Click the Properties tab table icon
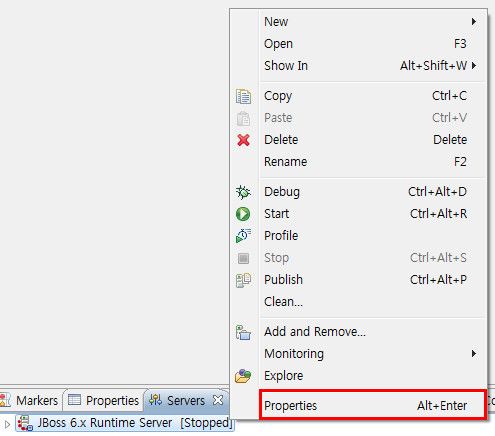 [x=74, y=399]
